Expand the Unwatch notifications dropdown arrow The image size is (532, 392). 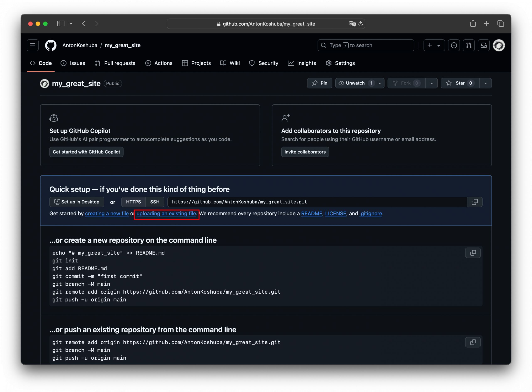pos(379,83)
